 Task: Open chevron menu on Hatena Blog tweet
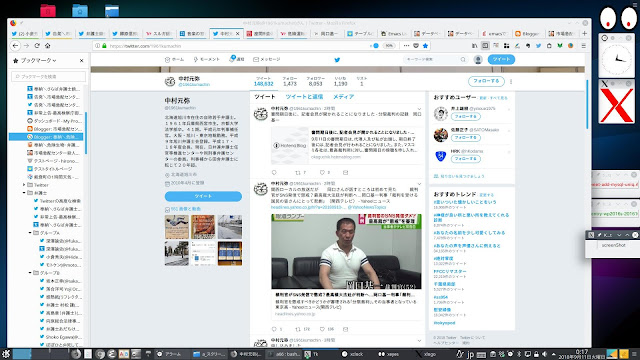(x=419, y=109)
